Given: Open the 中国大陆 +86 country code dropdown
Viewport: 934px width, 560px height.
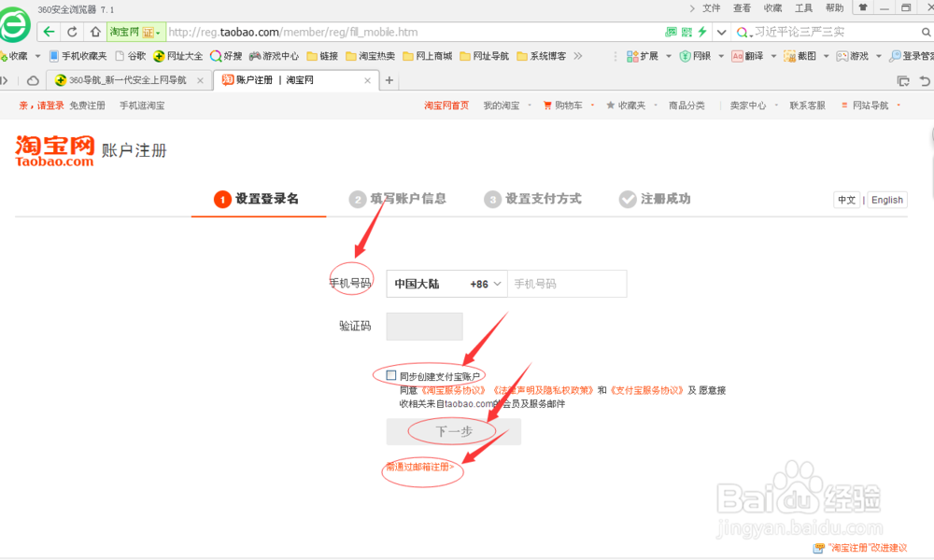Looking at the screenshot, I should (x=446, y=284).
